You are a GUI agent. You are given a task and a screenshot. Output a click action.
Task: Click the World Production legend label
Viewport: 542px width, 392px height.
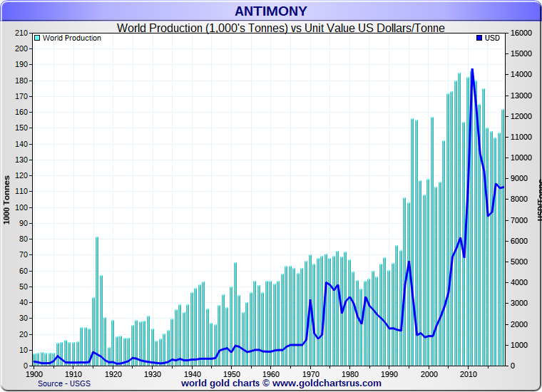point(72,38)
